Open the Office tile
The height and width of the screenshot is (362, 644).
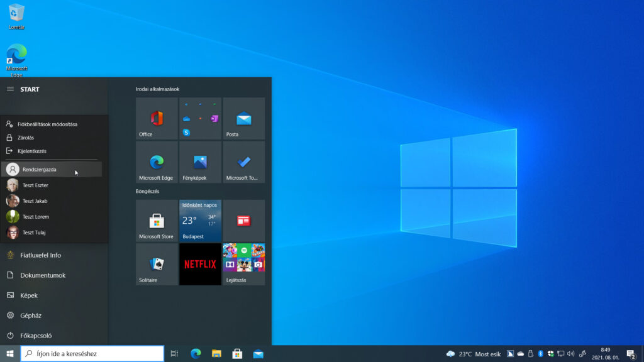[x=157, y=119]
